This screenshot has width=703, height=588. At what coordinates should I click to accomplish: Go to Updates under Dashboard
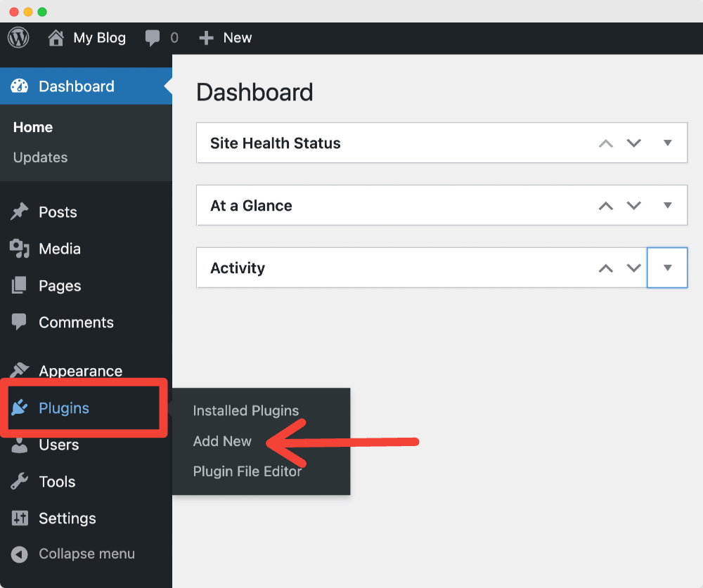[41, 157]
